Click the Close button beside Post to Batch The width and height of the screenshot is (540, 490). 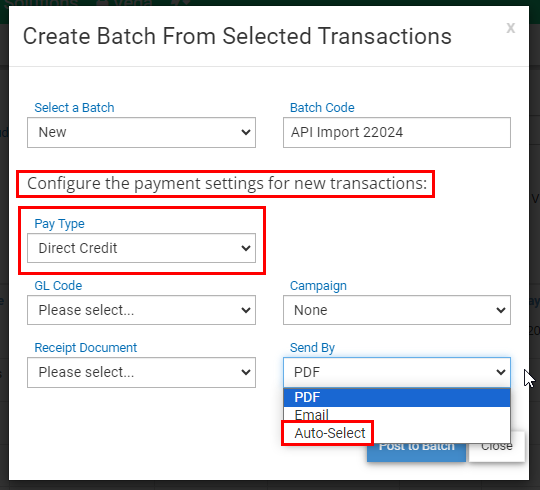coord(497,452)
